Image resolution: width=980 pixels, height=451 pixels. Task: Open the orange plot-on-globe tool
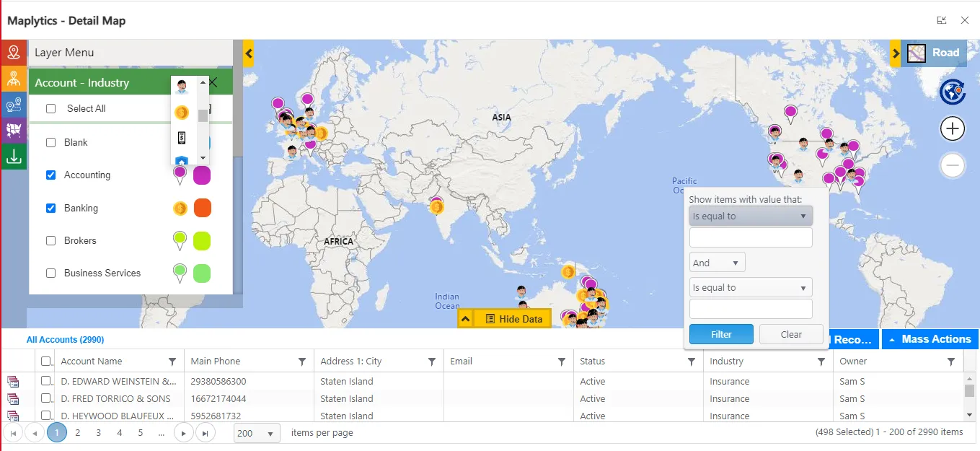[14, 77]
